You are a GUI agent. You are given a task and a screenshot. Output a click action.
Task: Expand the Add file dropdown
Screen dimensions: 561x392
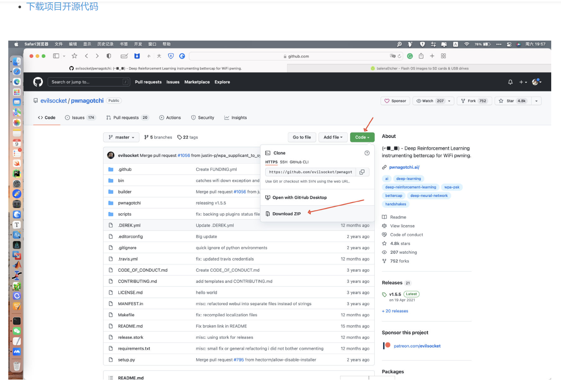pos(333,137)
